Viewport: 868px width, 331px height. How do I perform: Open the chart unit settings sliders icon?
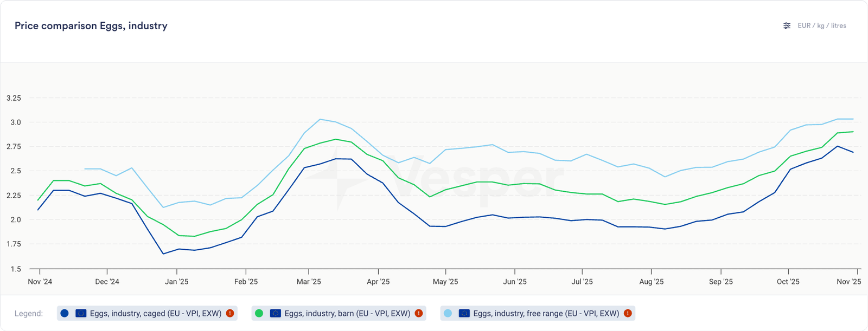787,25
